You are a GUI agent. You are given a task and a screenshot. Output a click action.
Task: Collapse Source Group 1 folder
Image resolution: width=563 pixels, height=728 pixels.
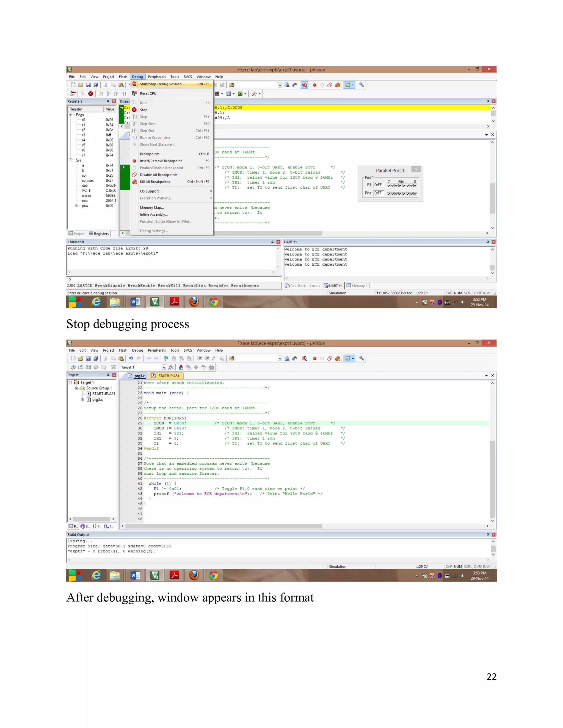[x=76, y=388]
